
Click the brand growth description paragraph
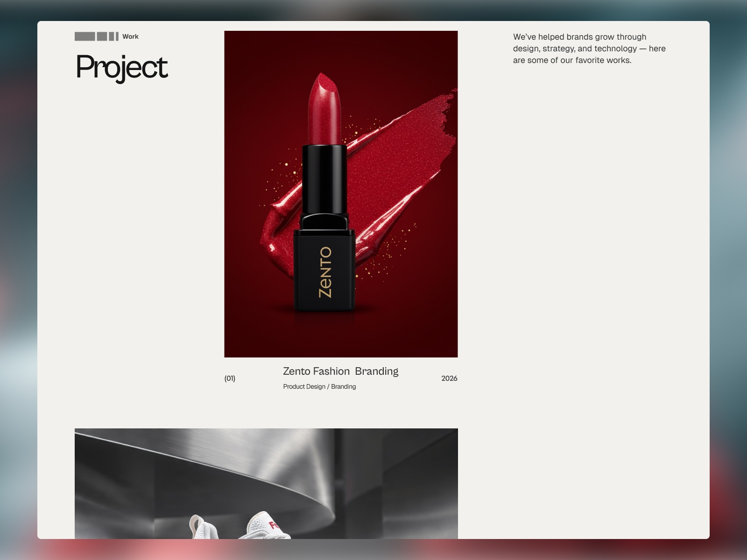point(589,49)
